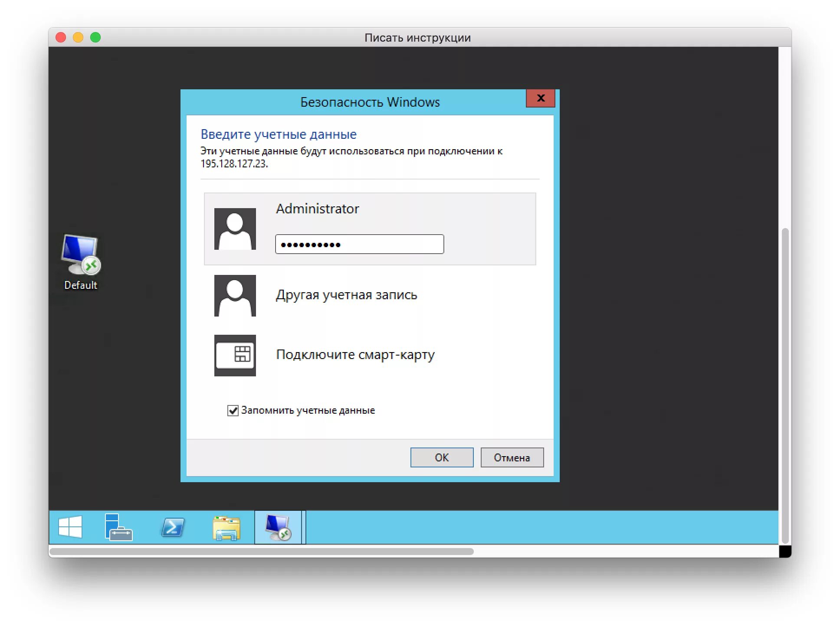Click the password input field
This screenshot has width=840, height=627.
pos(360,244)
